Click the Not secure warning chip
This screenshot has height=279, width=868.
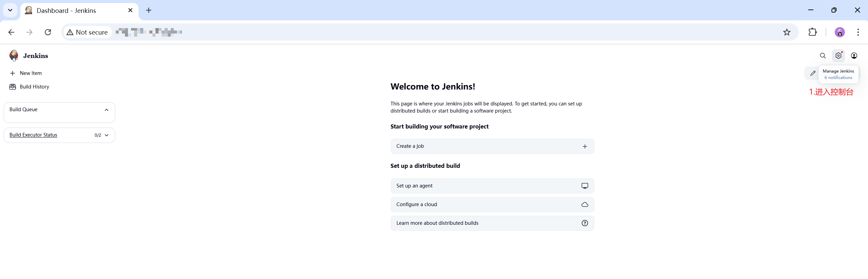[x=88, y=32]
